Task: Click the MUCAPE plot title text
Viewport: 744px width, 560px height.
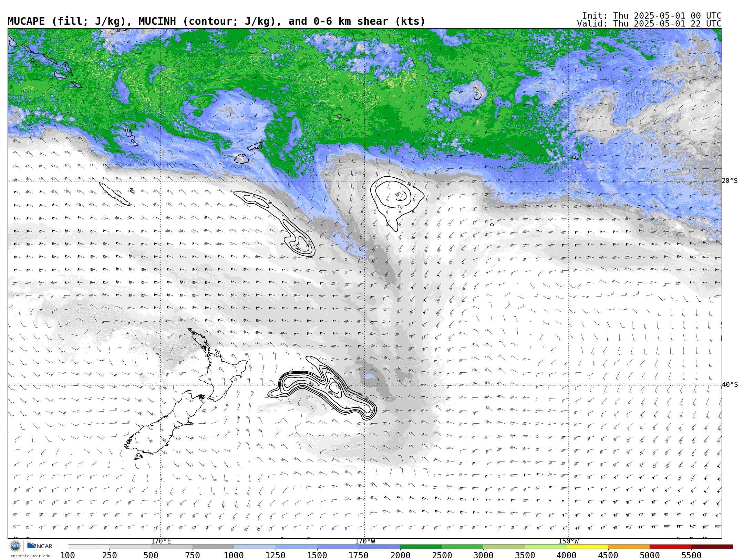Action: [x=216, y=21]
